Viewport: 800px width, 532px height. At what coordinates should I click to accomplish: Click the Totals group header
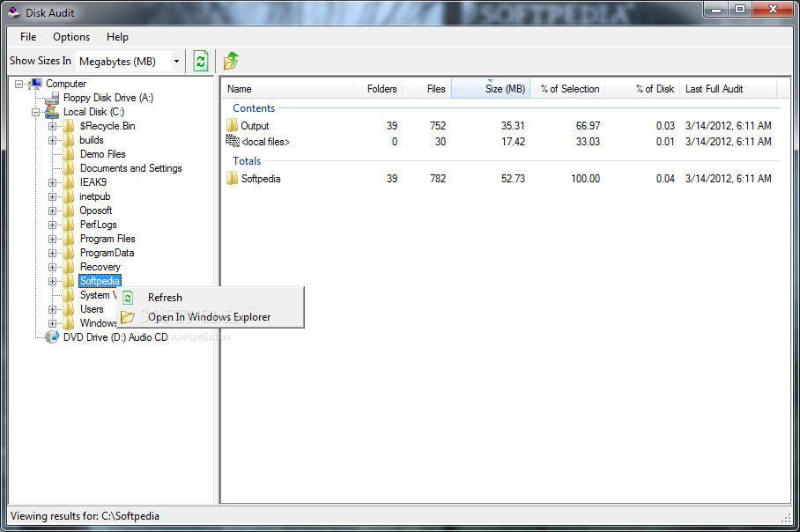[x=247, y=161]
